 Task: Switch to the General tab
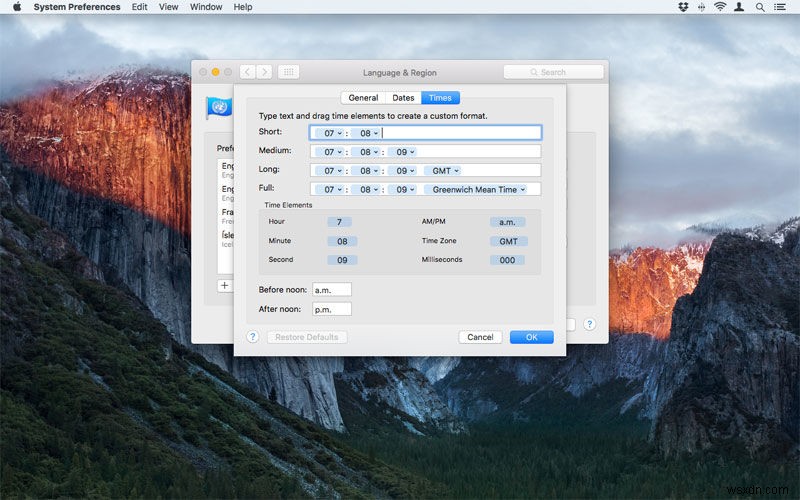point(363,98)
